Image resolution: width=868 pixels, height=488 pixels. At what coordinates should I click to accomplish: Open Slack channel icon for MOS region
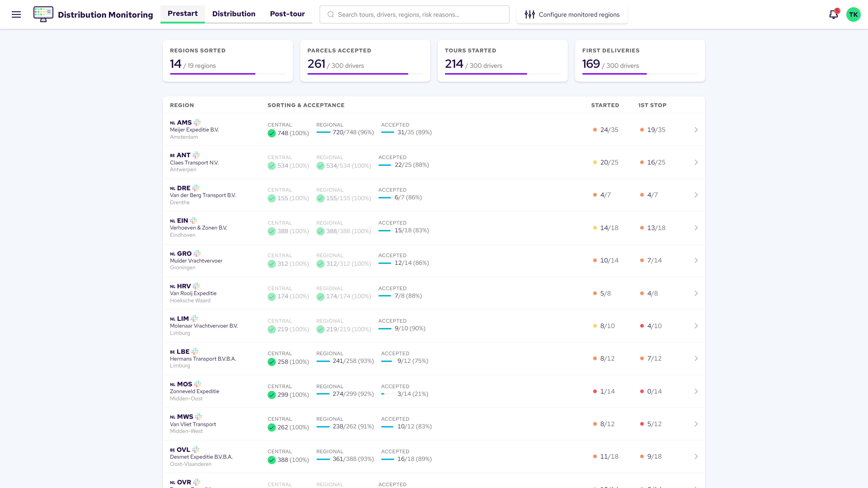point(198,384)
